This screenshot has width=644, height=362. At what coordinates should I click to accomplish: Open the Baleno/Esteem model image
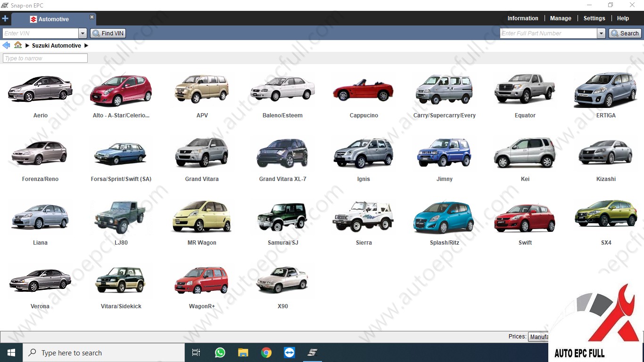pyautogui.click(x=282, y=89)
